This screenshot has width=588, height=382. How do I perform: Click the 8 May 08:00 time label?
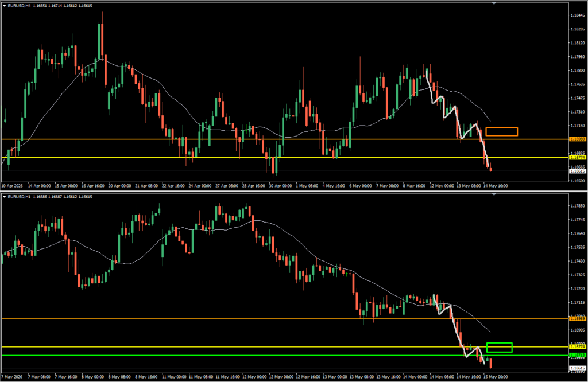[x=119, y=377]
